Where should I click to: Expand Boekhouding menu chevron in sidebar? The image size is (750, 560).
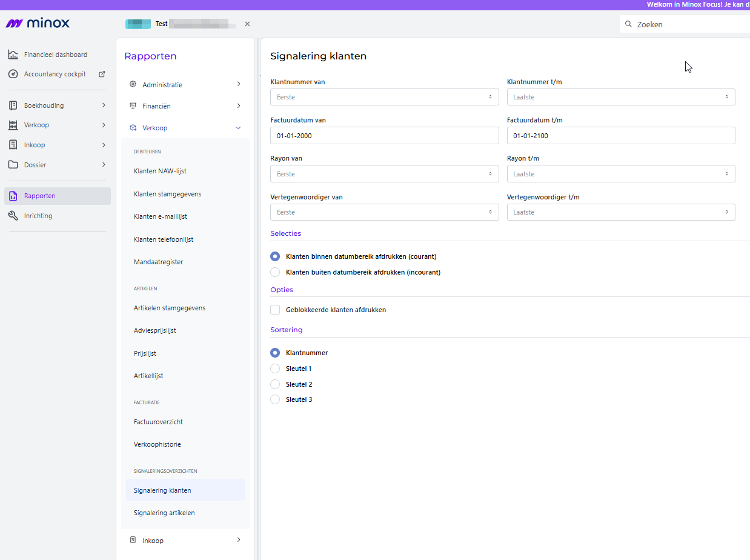coord(104,105)
